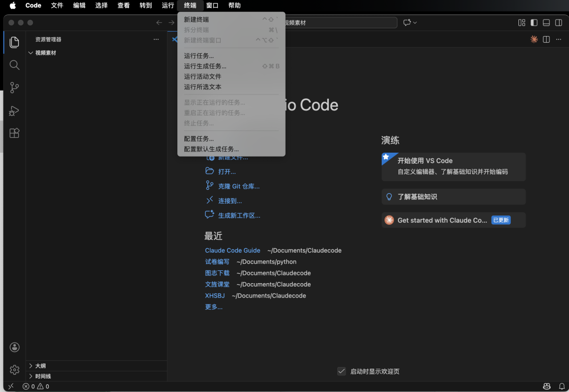Screen dimensions: 569x392
Task: Expand the 时间线 section
Action: pos(31,376)
